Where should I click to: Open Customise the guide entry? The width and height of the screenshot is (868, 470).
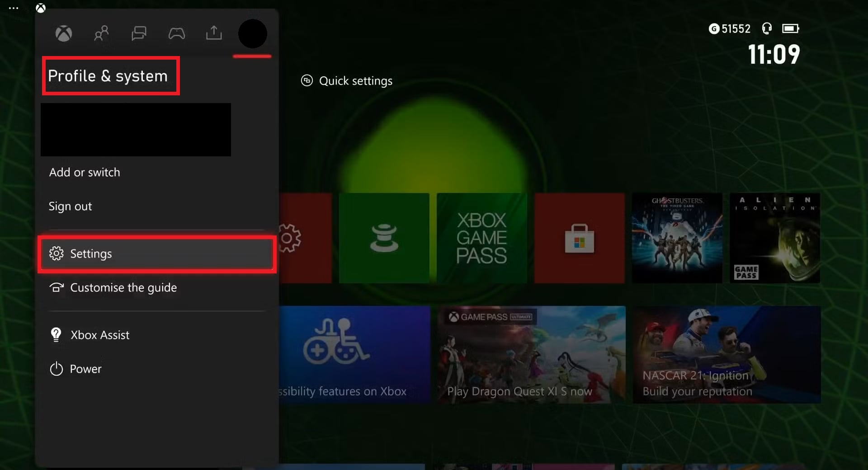pos(157,287)
